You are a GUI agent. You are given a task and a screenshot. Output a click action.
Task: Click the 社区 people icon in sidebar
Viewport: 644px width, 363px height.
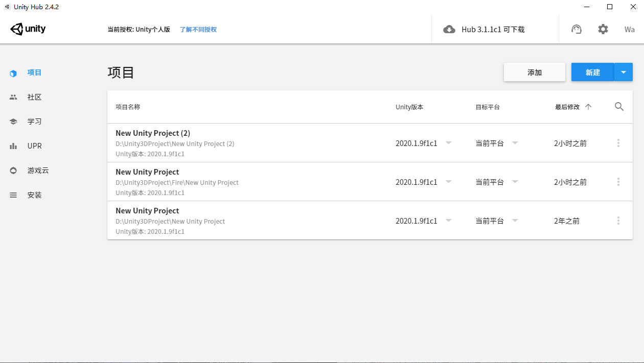[x=13, y=97]
